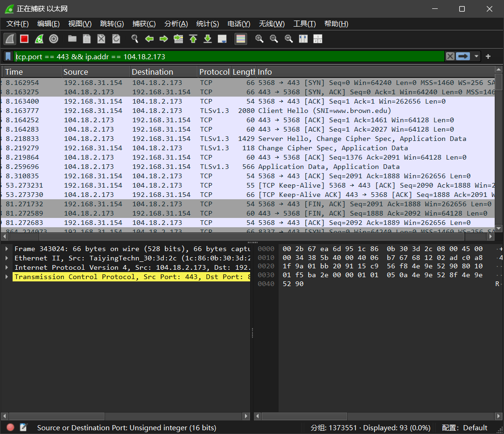Select Server Hello, Change Cipher Spec packet
504x434 pixels.
(x=248, y=139)
